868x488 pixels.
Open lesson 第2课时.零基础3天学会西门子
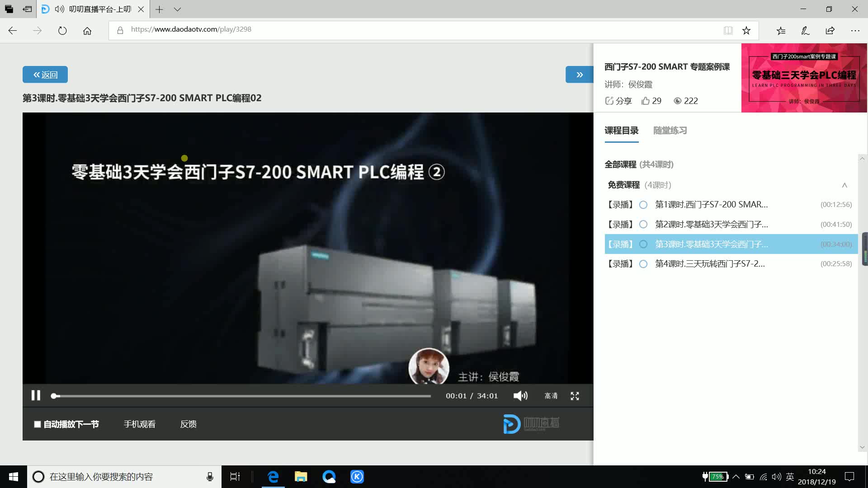point(711,225)
